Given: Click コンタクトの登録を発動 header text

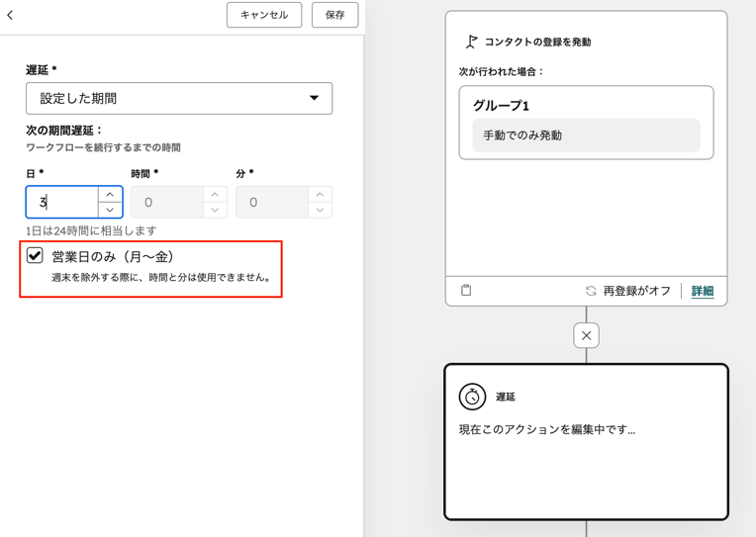Looking at the screenshot, I should [x=537, y=42].
